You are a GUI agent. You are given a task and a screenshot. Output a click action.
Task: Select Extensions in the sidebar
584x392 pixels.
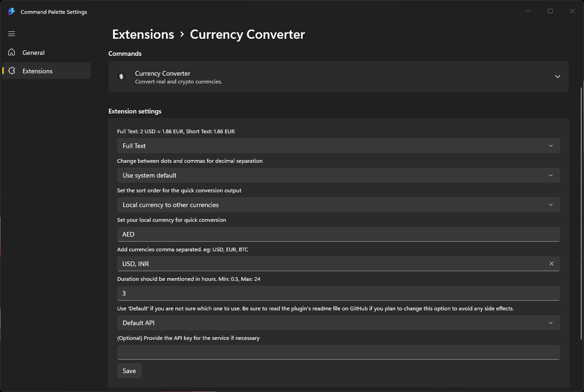[x=46, y=70]
